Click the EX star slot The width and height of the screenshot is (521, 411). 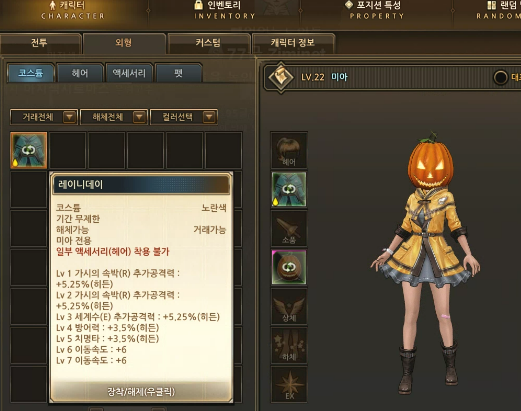coord(289,384)
